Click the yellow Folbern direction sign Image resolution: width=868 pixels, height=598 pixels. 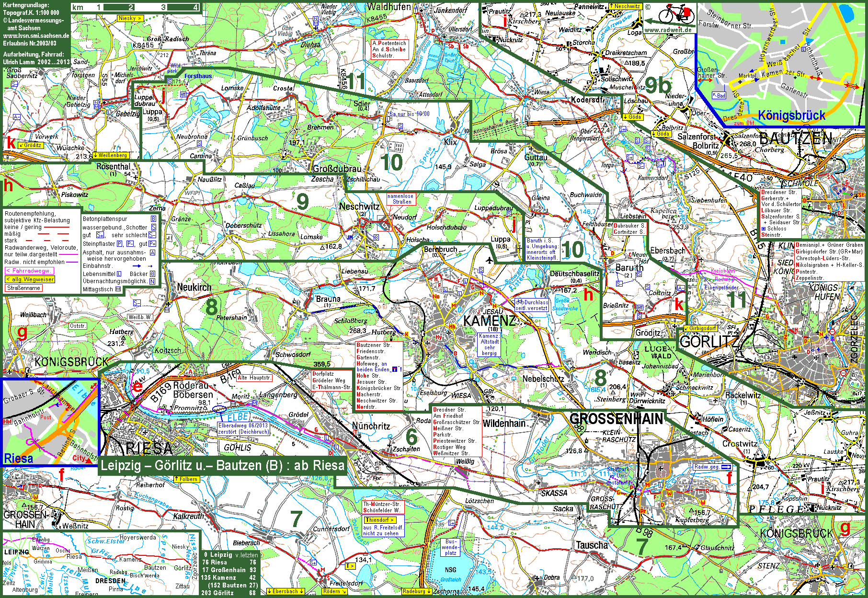point(186,479)
